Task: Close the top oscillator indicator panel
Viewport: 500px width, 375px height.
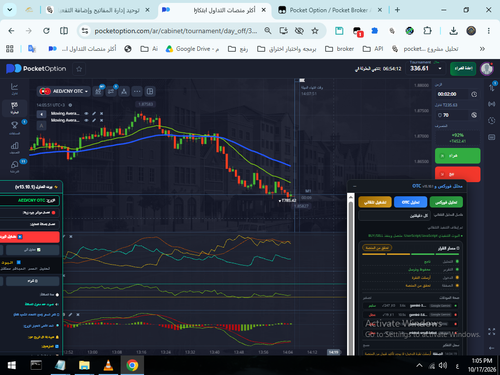Action: pos(71,236)
